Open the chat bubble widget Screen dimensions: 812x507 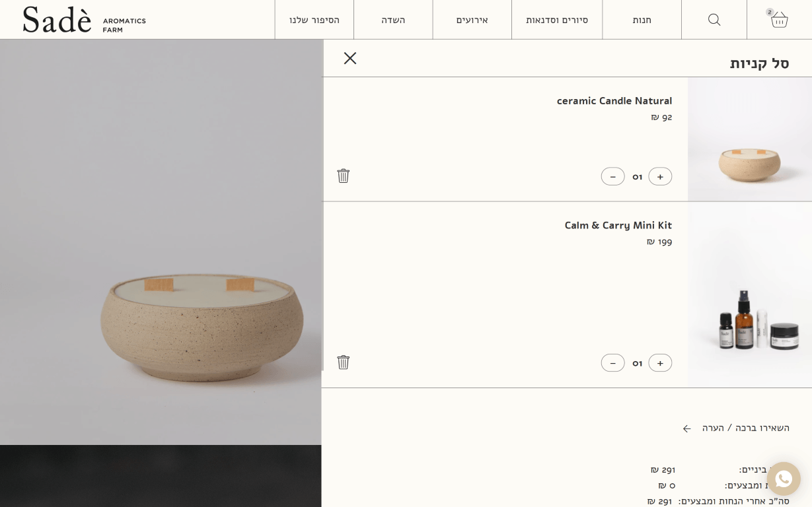[784, 479]
